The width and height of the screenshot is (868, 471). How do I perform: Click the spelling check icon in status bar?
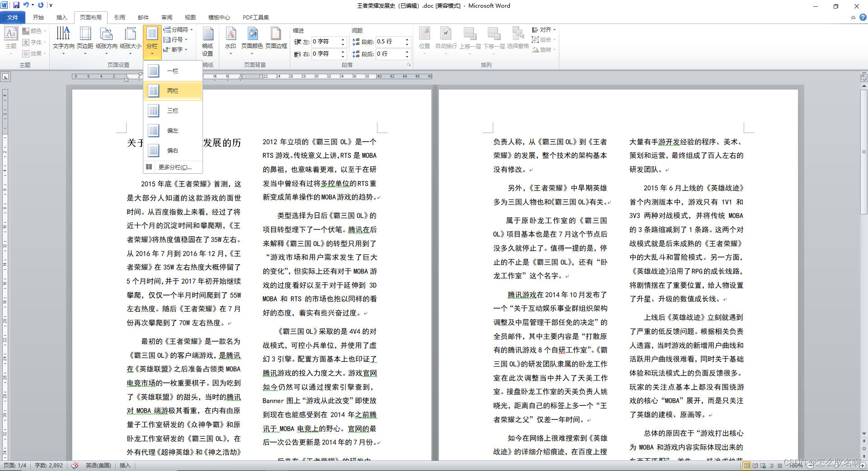click(x=75, y=465)
